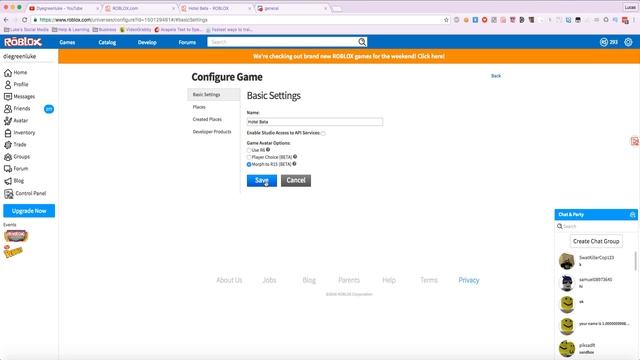Open the Develop menu item
Image resolution: width=640 pixels, height=360 pixels.
click(147, 42)
